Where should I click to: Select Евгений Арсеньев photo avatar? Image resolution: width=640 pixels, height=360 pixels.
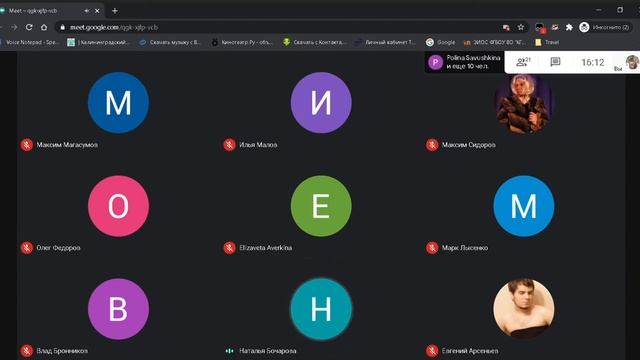tap(524, 309)
